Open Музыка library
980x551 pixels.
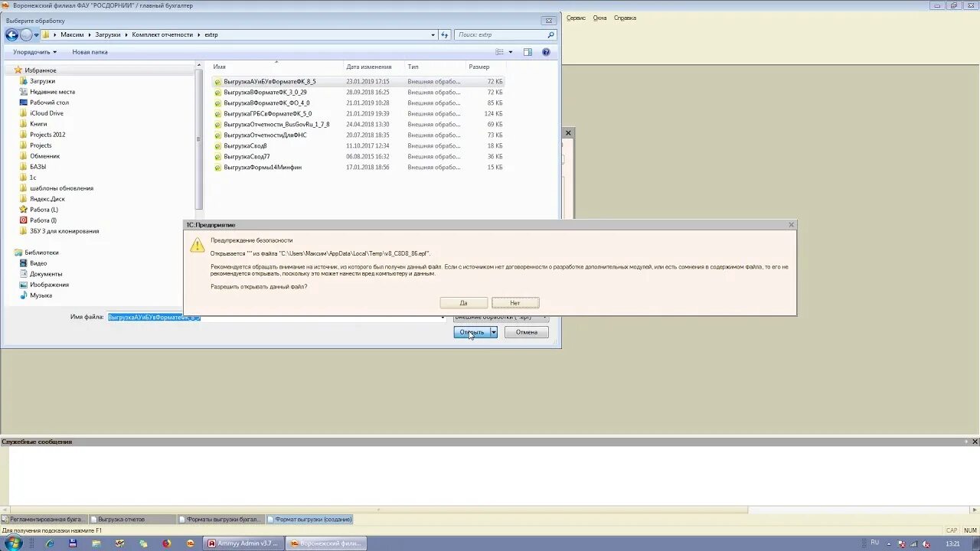(x=41, y=295)
